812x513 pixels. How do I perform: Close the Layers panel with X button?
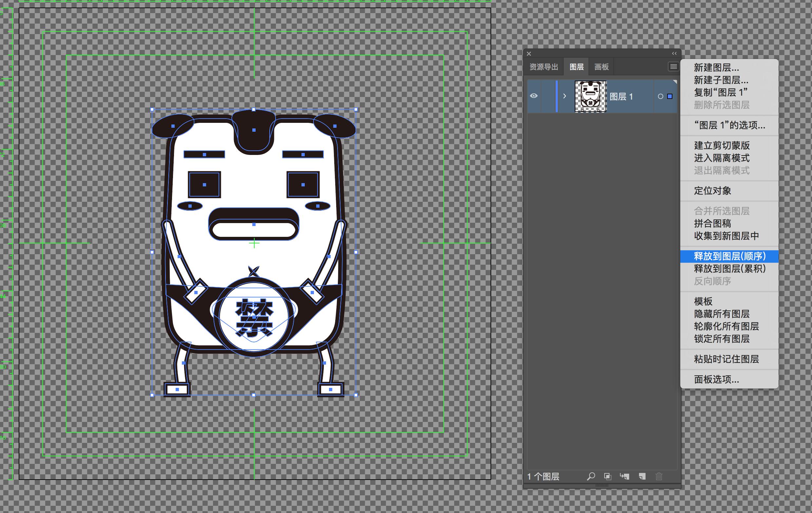click(529, 54)
